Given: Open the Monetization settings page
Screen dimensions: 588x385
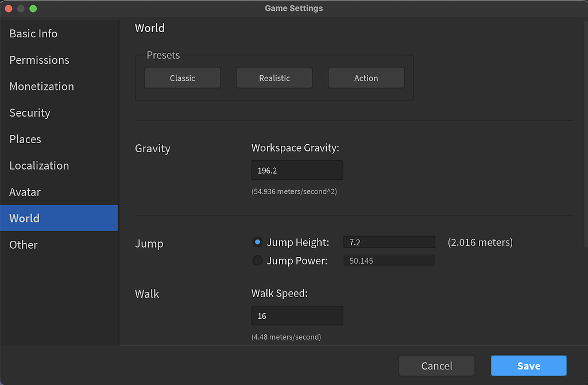Looking at the screenshot, I should 41,87.
